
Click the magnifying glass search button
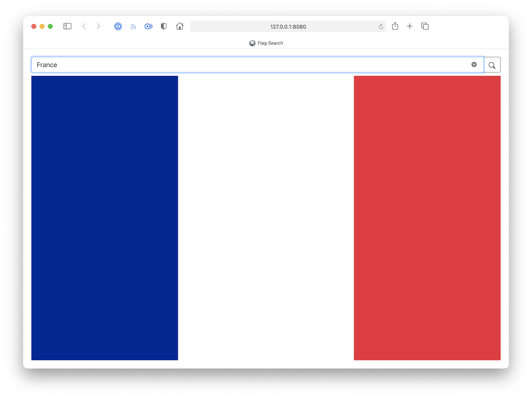tap(492, 65)
